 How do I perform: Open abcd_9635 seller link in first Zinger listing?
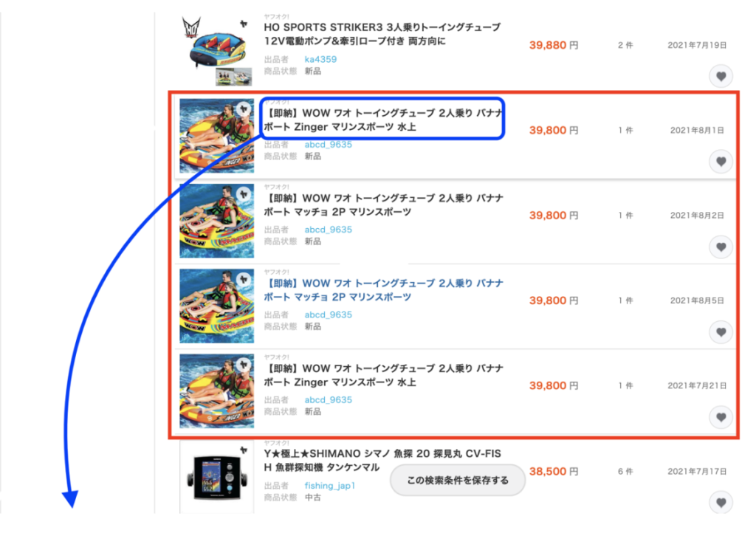[329, 145]
